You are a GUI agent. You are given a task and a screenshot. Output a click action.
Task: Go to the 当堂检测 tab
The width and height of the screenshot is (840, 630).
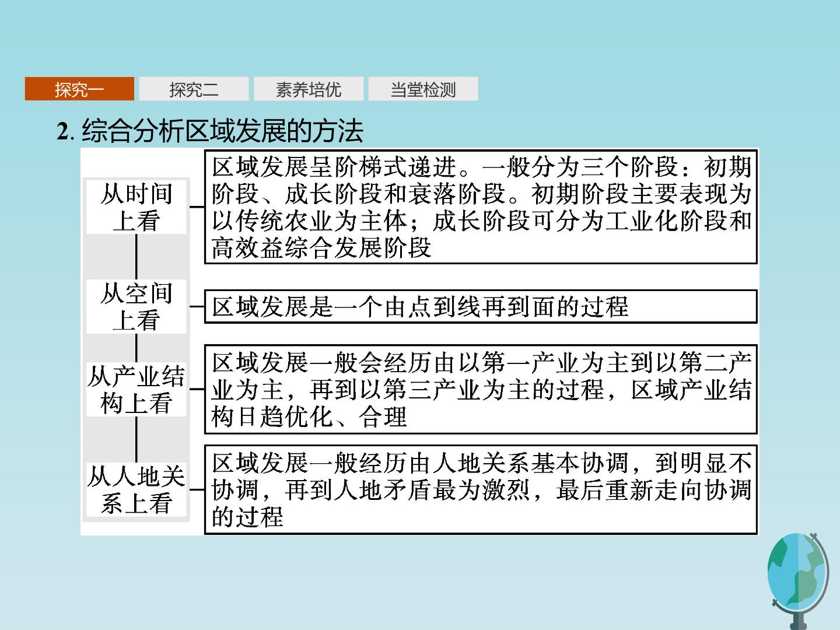tap(423, 89)
